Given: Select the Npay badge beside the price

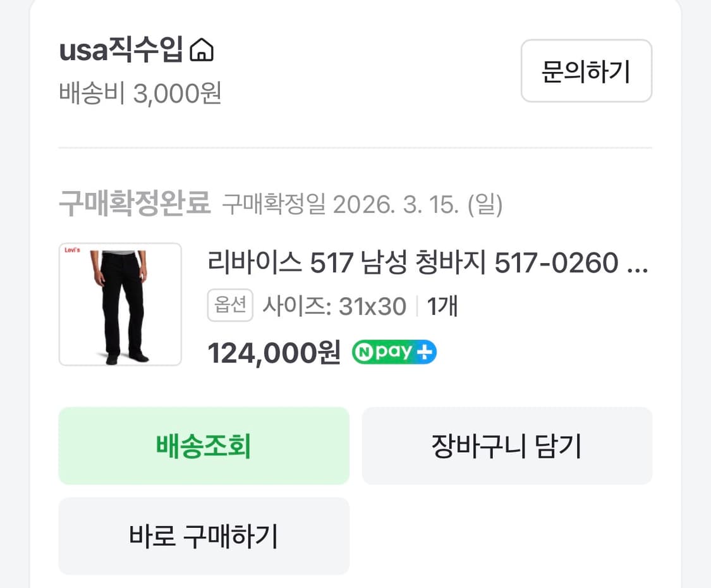Looking at the screenshot, I should [x=393, y=352].
